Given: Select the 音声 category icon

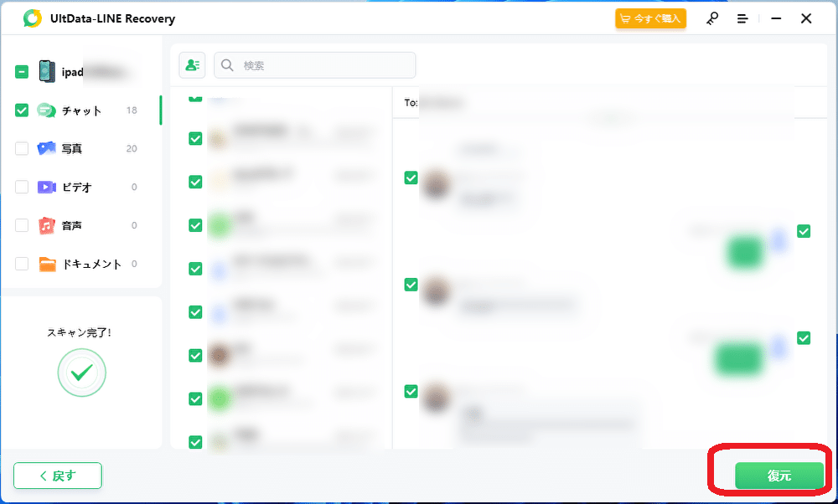Looking at the screenshot, I should (x=46, y=225).
